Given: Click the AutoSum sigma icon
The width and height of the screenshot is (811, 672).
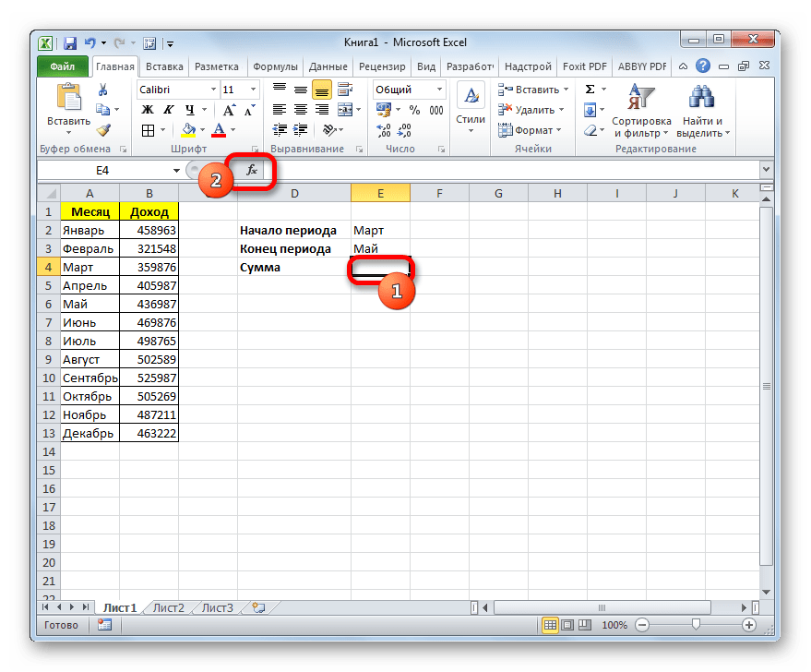Looking at the screenshot, I should (590, 90).
